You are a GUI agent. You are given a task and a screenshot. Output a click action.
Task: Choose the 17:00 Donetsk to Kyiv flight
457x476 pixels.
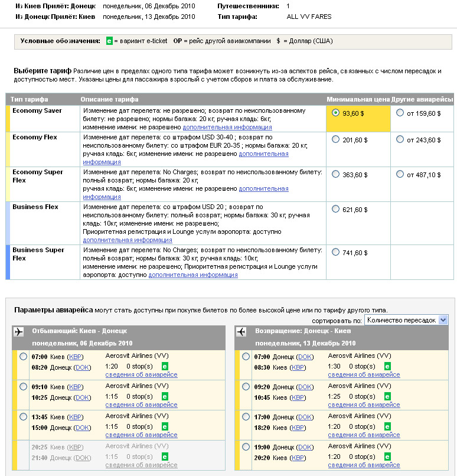click(246, 416)
